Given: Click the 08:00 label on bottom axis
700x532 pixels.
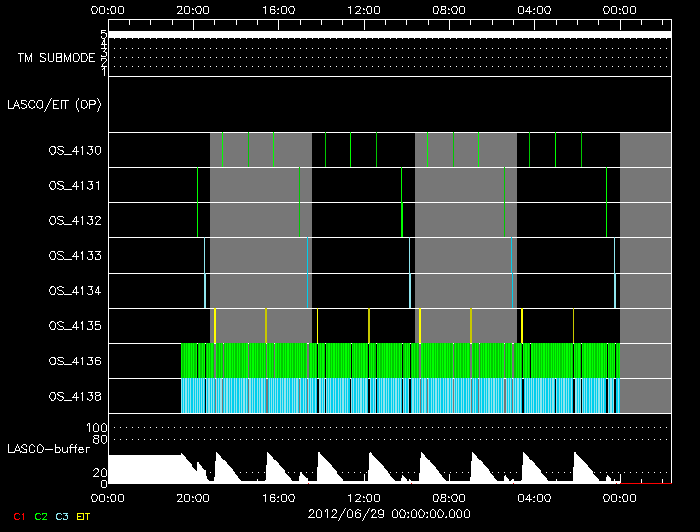Looking at the screenshot, I should pyautogui.click(x=449, y=498).
